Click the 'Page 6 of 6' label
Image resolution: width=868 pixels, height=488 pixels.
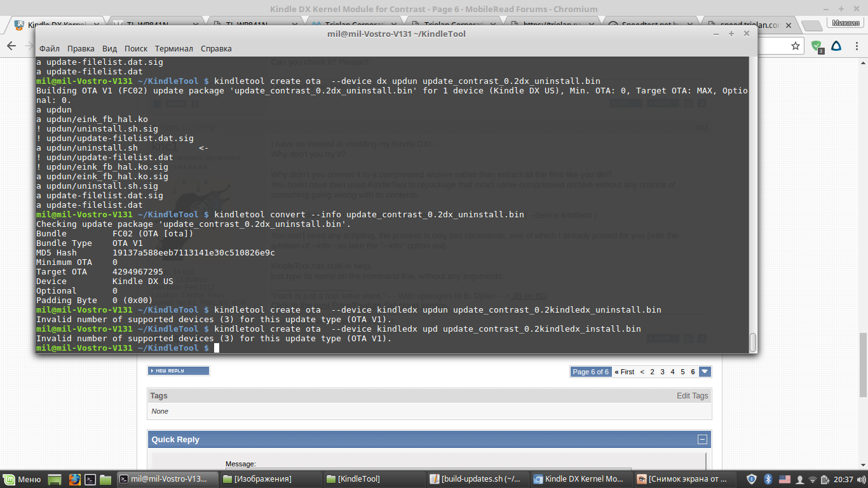(591, 372)
